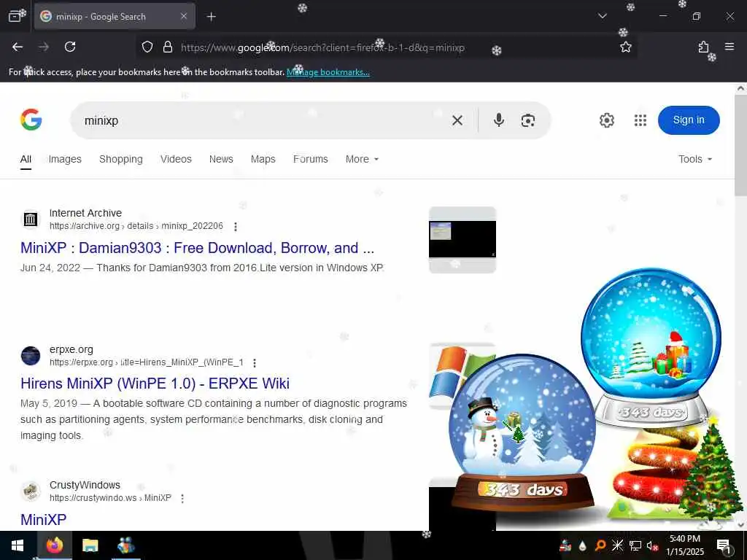Click the water drop tray icon
The height and width of the screenshot is (560, 747).
[x=582, y=545]
